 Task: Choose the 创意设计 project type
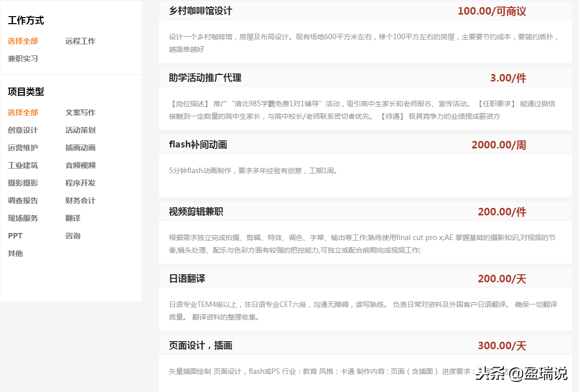tap(23, 130)
